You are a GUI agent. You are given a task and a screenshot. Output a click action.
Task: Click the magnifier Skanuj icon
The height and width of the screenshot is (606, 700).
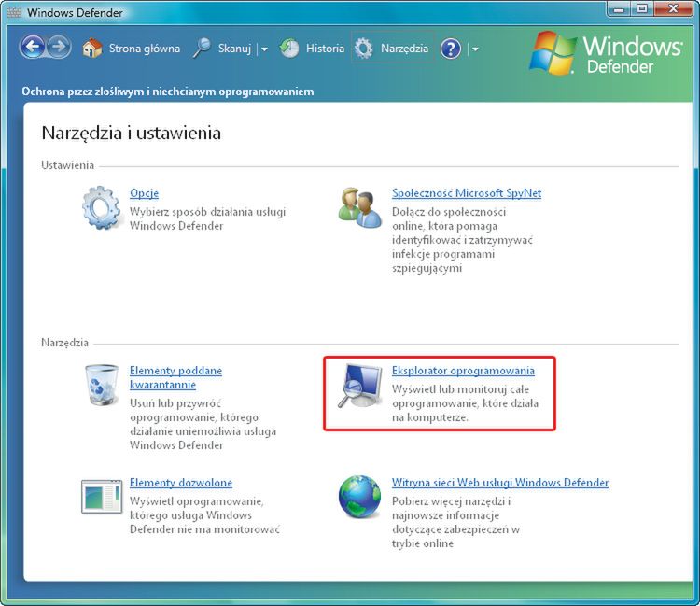[x=202, y=48]
